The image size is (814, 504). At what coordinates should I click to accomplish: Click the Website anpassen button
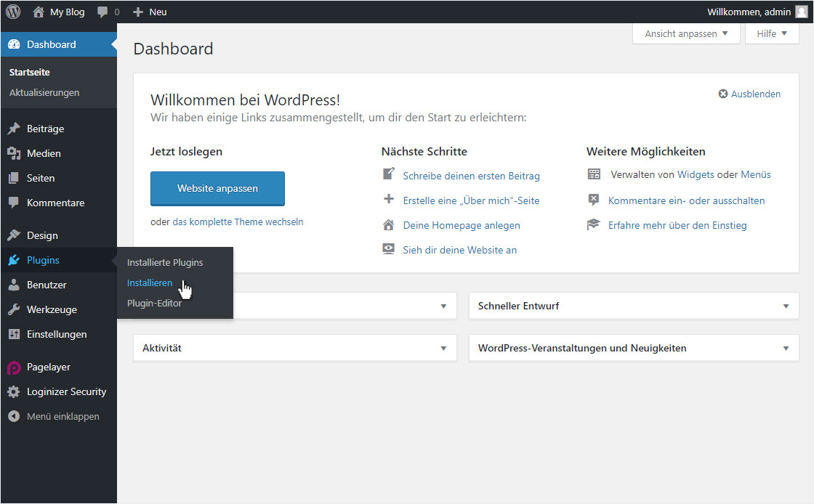click(217, 188)
